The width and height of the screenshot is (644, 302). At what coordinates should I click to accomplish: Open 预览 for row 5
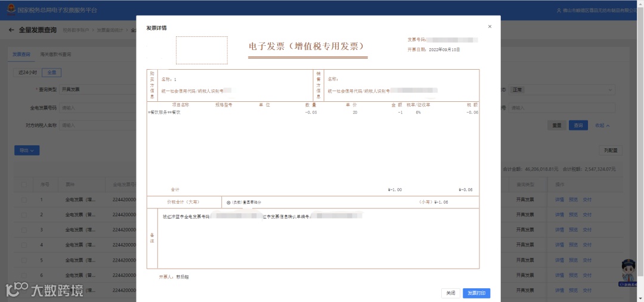click(573, 260)
